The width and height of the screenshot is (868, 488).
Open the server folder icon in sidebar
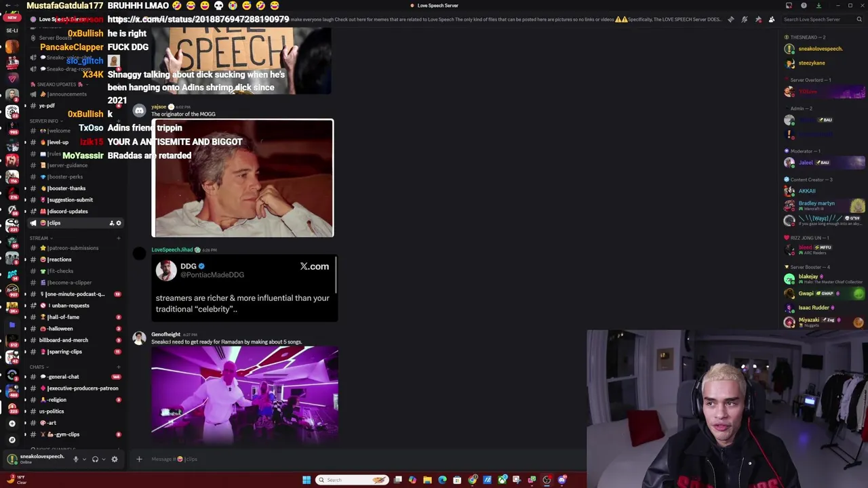click(12, 325)
